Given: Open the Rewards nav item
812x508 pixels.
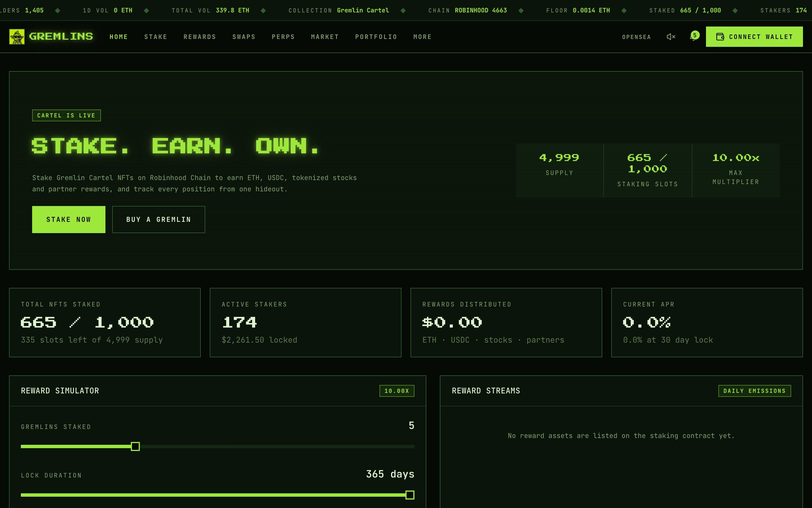Looking at the screenshot, I should tap(200, 37).
